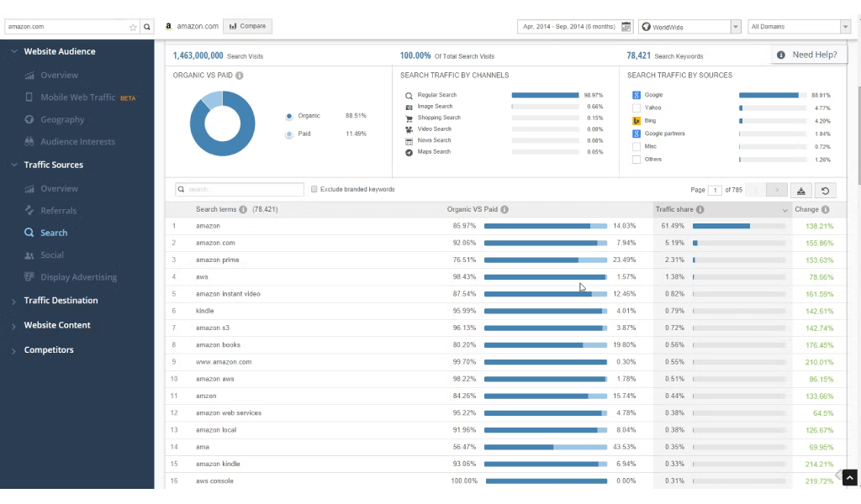Open the calendar icon for date range
The image size is (861, 504).
pyautogui.click(x=626, y=26)
